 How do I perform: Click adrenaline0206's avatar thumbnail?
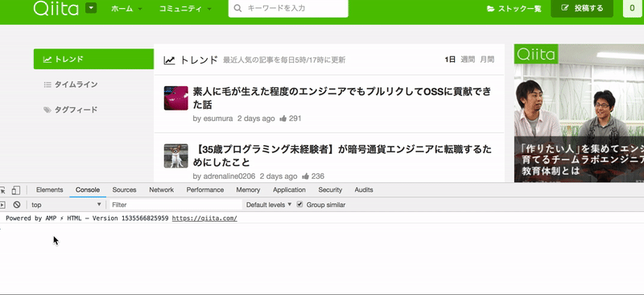(175, 156)
